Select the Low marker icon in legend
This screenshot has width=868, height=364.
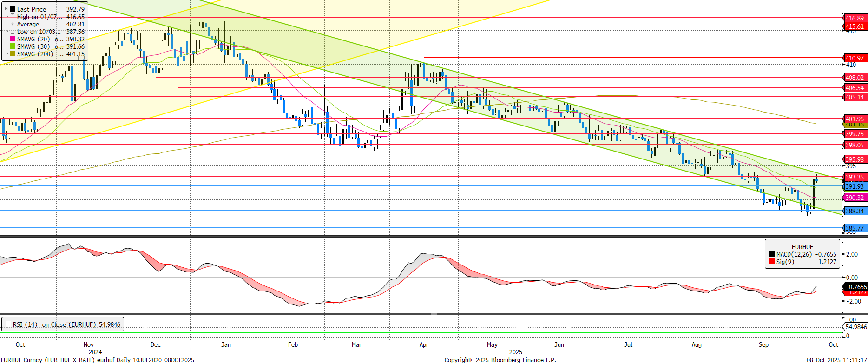click(13, 32)
